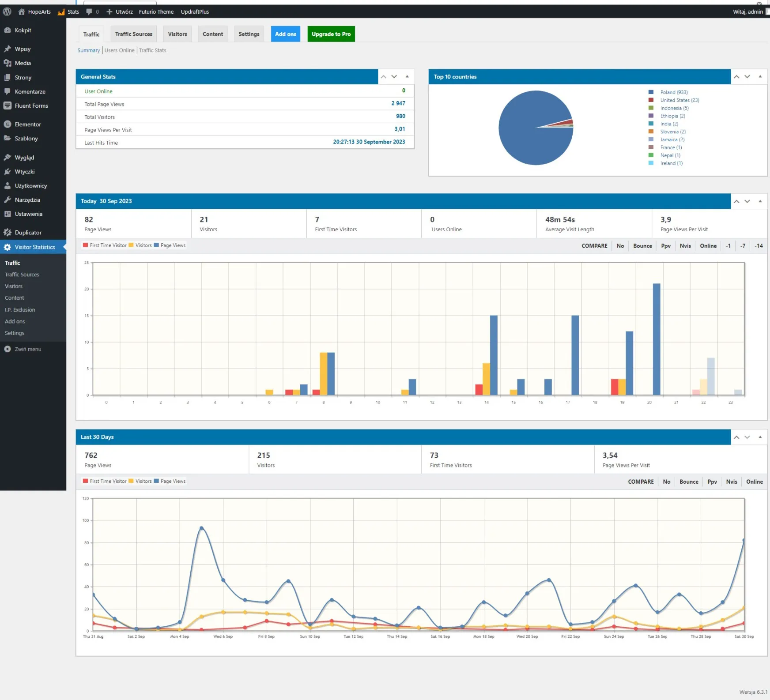Click the tallest bar at hour 20
The height and width of the screenshot is (700, 770).
[x=656, y=339]
